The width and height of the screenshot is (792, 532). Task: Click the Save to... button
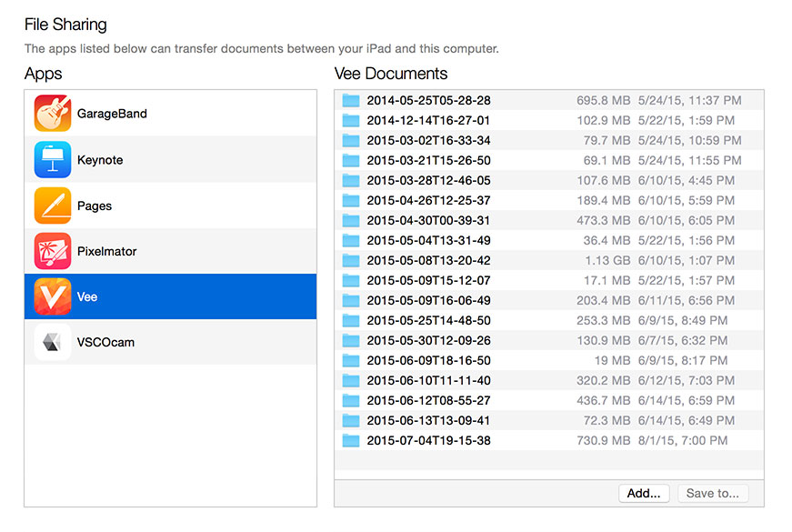tap(712, 493)
